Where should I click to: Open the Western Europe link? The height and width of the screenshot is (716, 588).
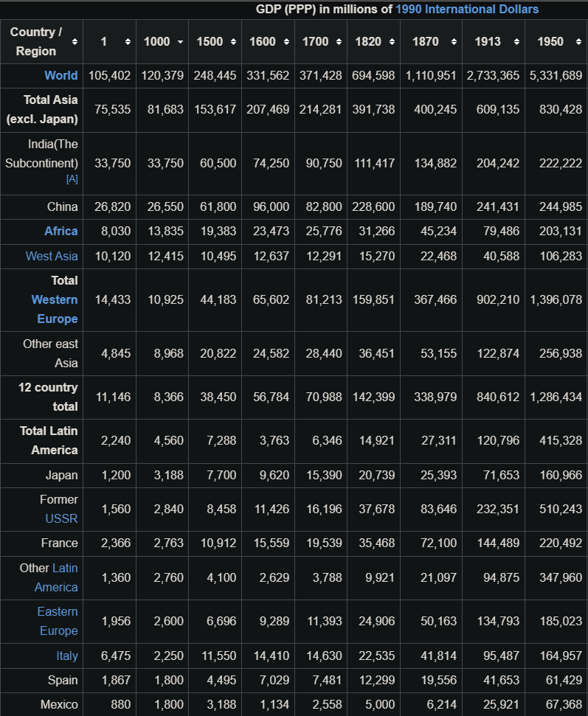click(55, 309)
